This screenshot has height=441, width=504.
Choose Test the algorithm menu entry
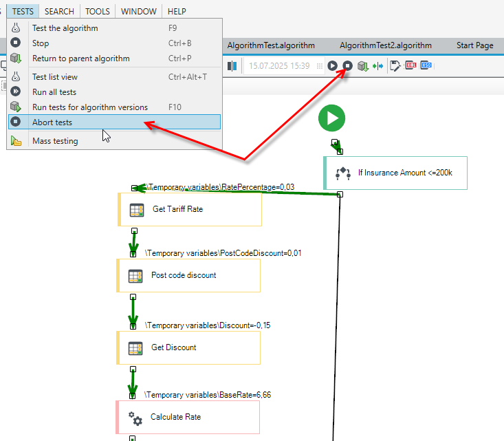(114, 28)
